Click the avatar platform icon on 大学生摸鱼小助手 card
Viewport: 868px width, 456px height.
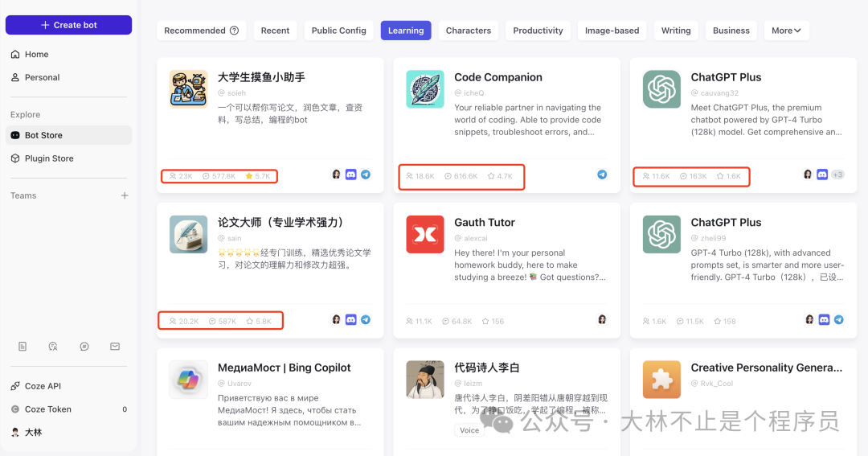[336, 175]
